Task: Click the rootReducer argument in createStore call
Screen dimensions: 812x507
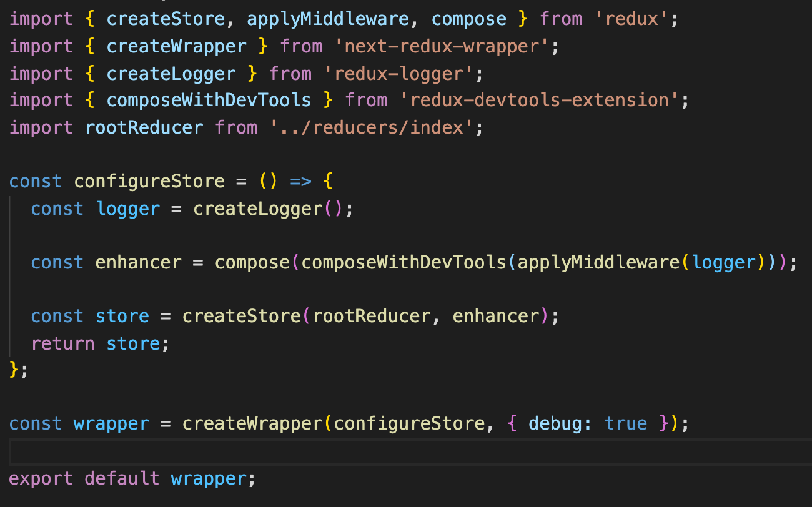Action: point(372,316)
